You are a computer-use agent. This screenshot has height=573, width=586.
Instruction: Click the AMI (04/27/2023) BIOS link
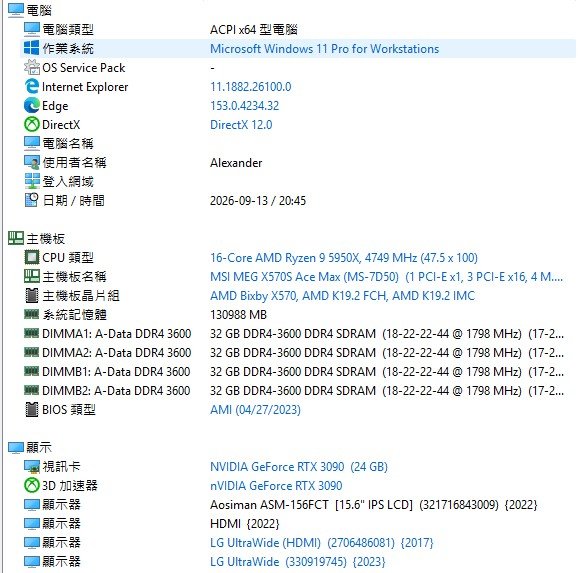(x=255, y=410)
